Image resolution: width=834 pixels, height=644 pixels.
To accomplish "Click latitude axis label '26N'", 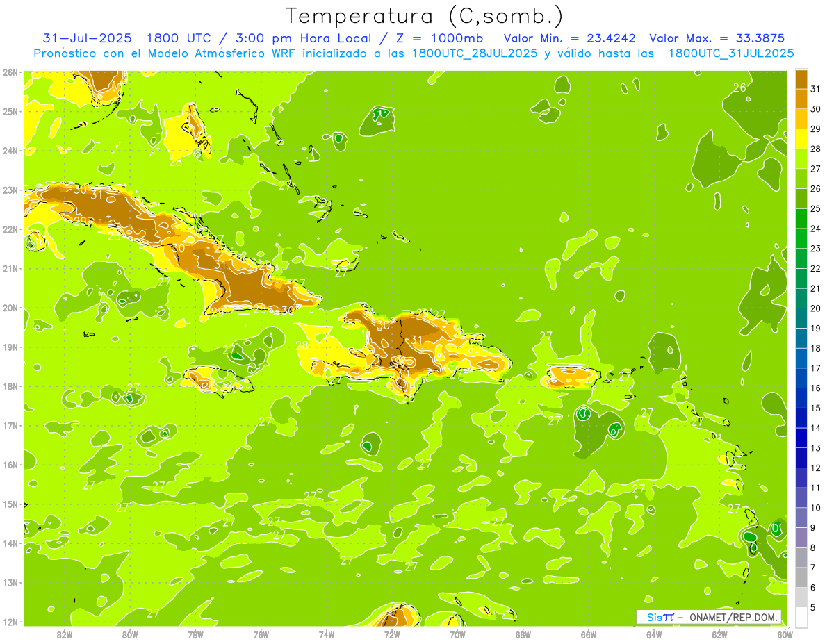I will coord(10,72).
